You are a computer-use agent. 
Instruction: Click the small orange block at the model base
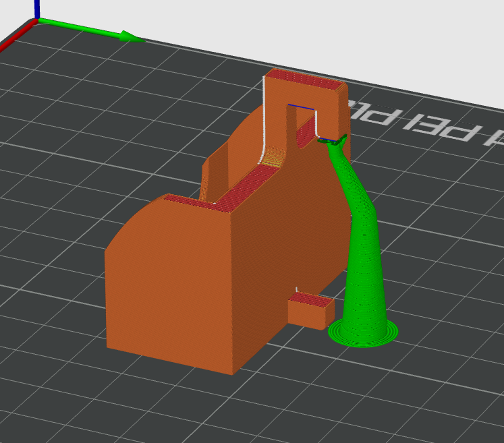(x=311, y=311)
